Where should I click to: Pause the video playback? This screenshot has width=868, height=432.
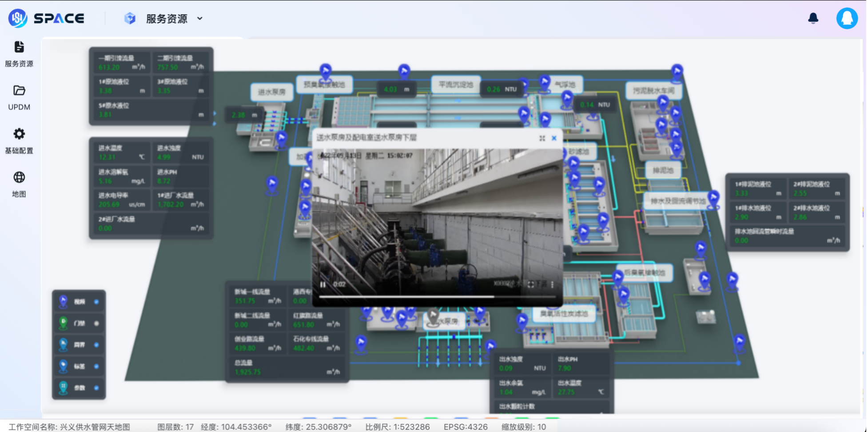[323, 284]
